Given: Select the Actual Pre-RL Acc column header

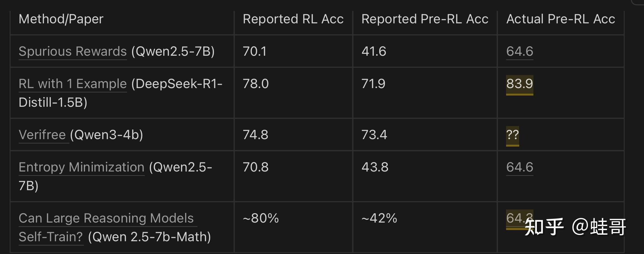Looking at the screenshot, I should click(x=561, y=19).
